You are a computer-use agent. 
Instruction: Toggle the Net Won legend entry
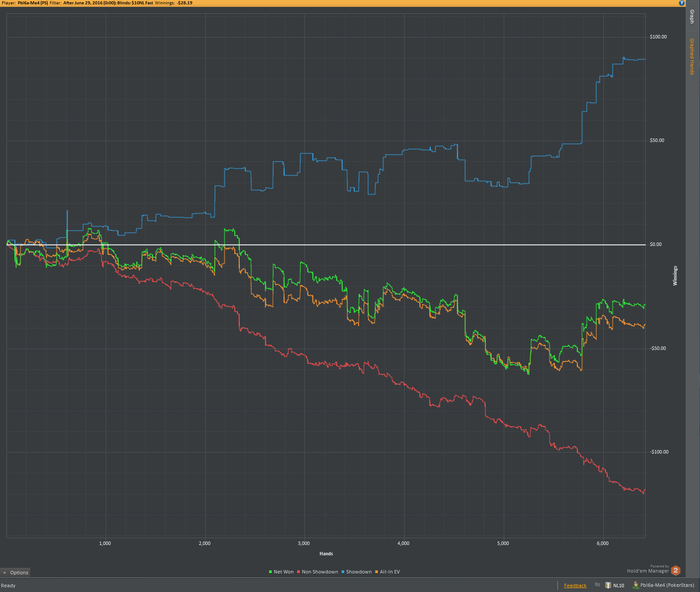[x=281, y=571]
